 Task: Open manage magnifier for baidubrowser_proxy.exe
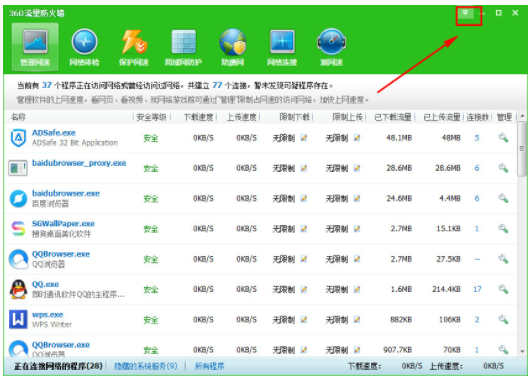pyautogui.click(x=503, y=168)
